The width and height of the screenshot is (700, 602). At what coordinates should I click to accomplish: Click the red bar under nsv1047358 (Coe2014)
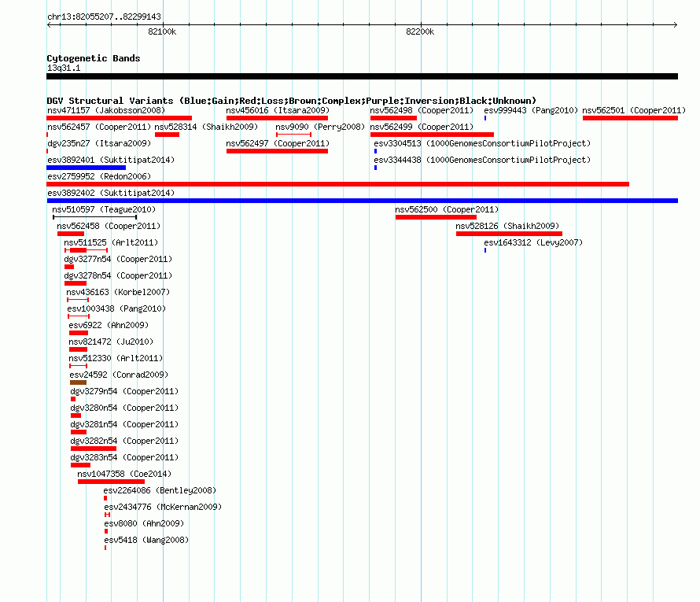[111, 482]
